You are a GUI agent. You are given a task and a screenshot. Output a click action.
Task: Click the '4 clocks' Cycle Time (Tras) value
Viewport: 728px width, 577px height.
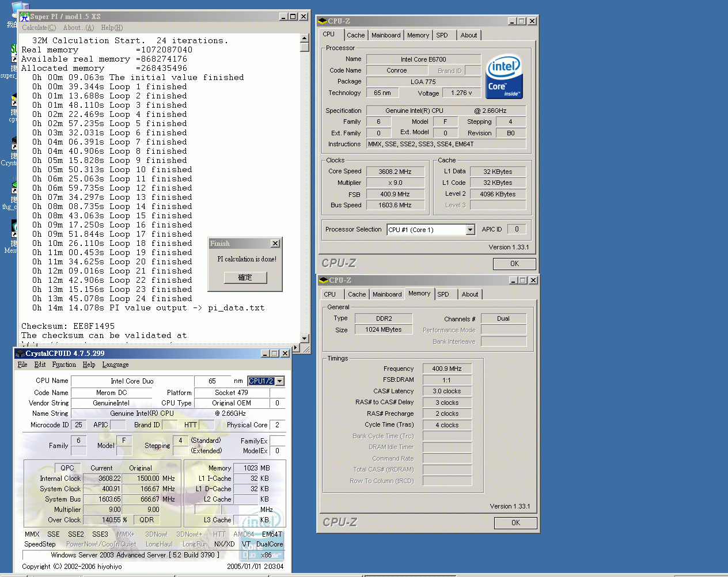pyautogui.click(x=447, y=425)
